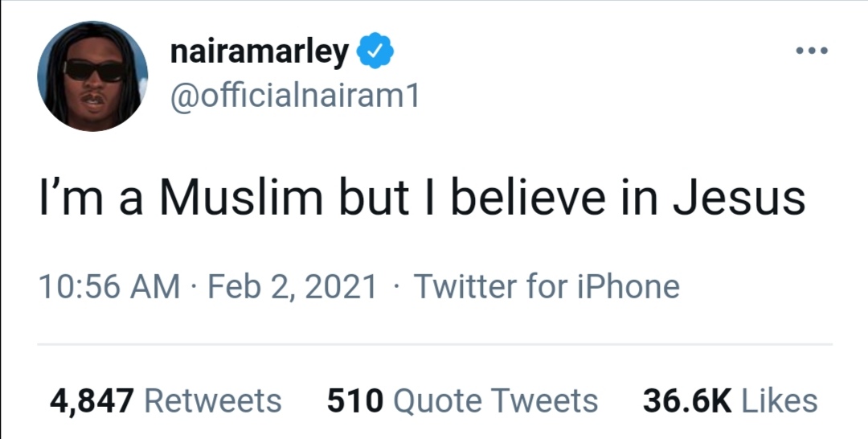Click the blue verified badge
The image size is (868, 439).
point(375,52)
